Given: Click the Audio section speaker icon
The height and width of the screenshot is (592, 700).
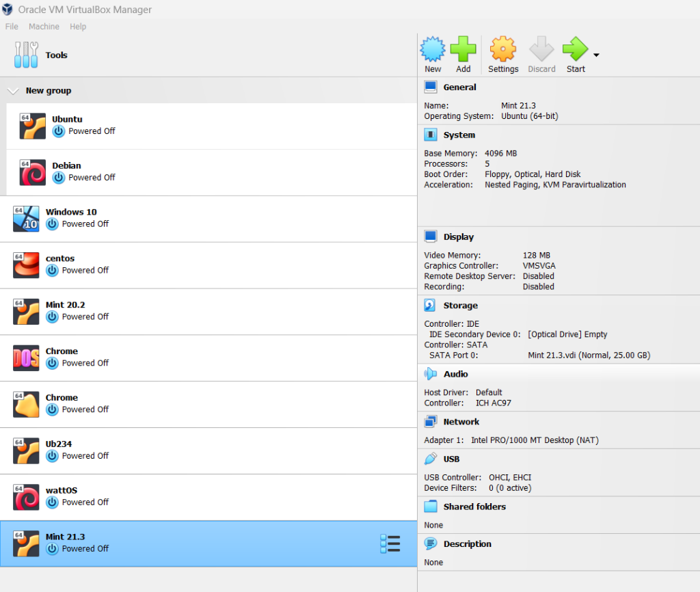Looking at the screenshot, I should click(431, 374).
